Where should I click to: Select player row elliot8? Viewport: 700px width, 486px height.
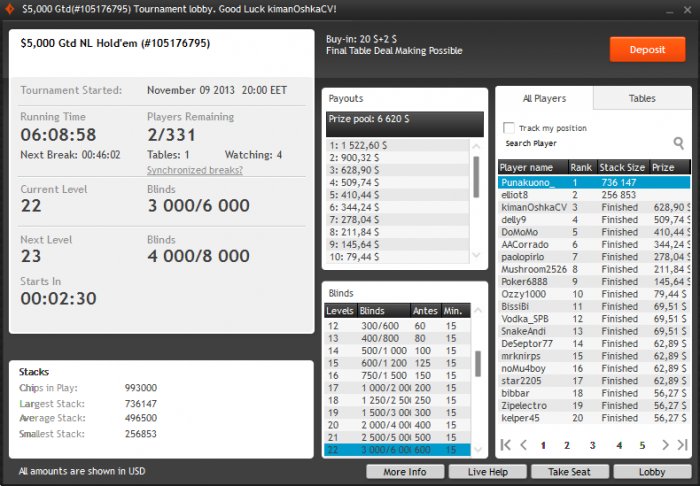click(x=594, y=195)
